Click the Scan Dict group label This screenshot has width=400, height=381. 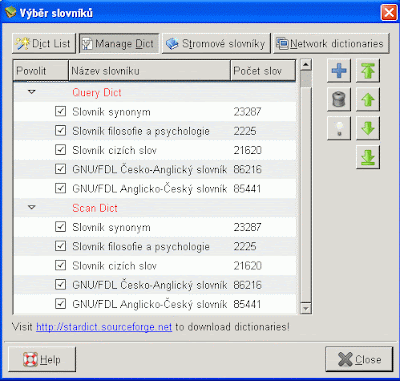tap(95, 208)
